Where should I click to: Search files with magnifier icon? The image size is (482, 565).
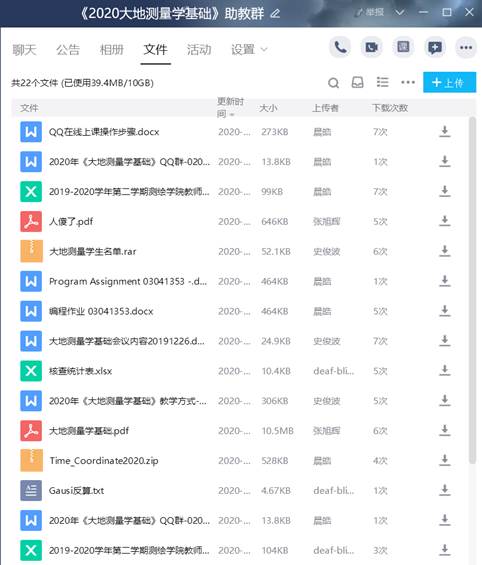pyautogui.click(x=333, y=83)
